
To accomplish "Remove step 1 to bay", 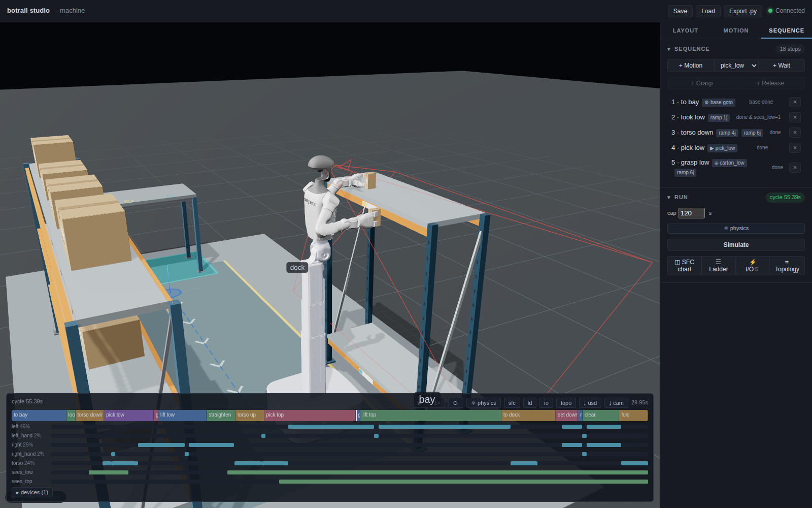I will click(x=795, y=102).
